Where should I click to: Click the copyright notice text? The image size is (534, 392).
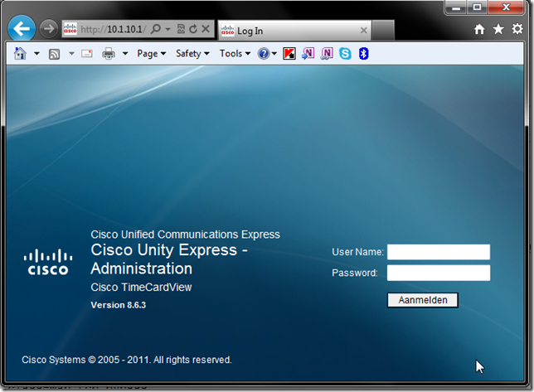pos(127,360)
